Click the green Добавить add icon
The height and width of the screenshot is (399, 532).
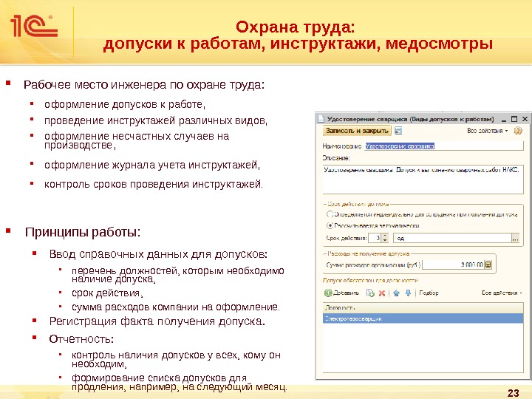click(328, 293)
